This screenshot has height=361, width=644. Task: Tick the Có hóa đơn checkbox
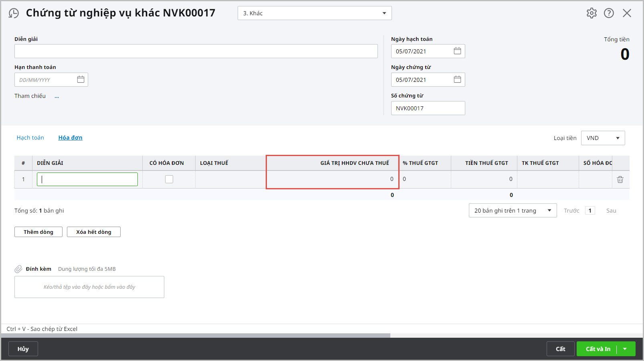(169, 179)
